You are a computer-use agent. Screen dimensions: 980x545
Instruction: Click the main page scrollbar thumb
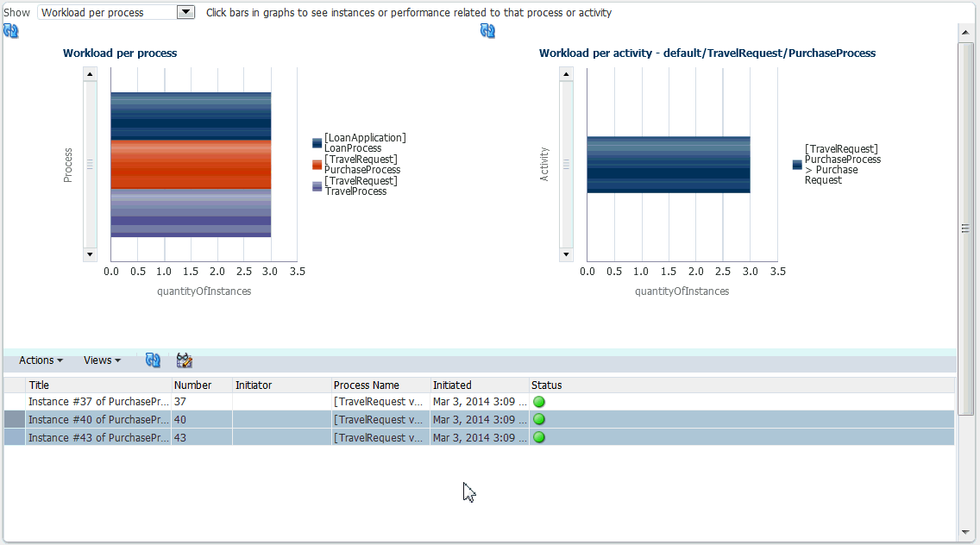[965, 229]
